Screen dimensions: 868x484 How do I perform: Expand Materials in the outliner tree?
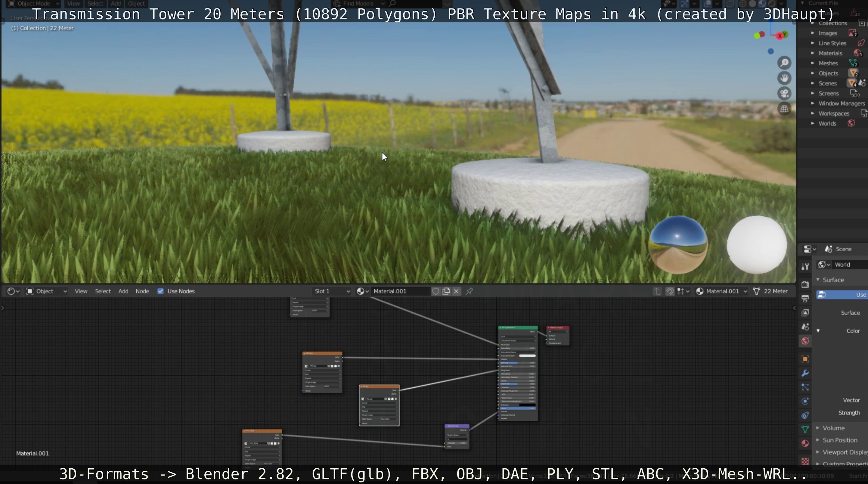pyautogui.click(x=813, y=53)
